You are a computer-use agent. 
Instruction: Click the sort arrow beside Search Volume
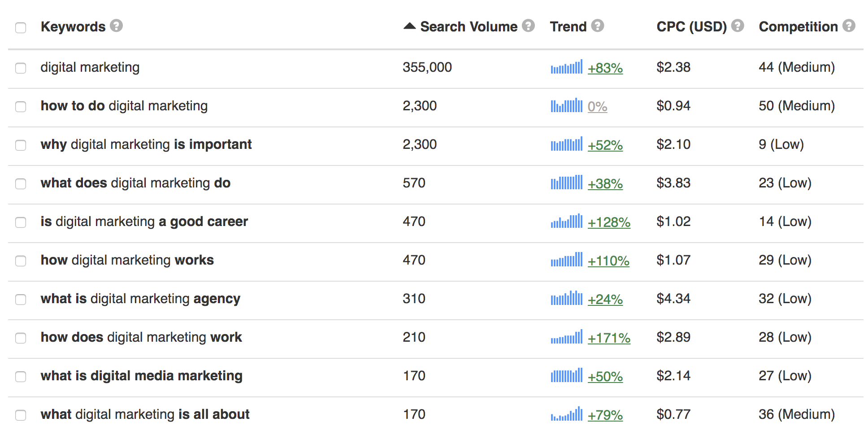click(409, 26)
